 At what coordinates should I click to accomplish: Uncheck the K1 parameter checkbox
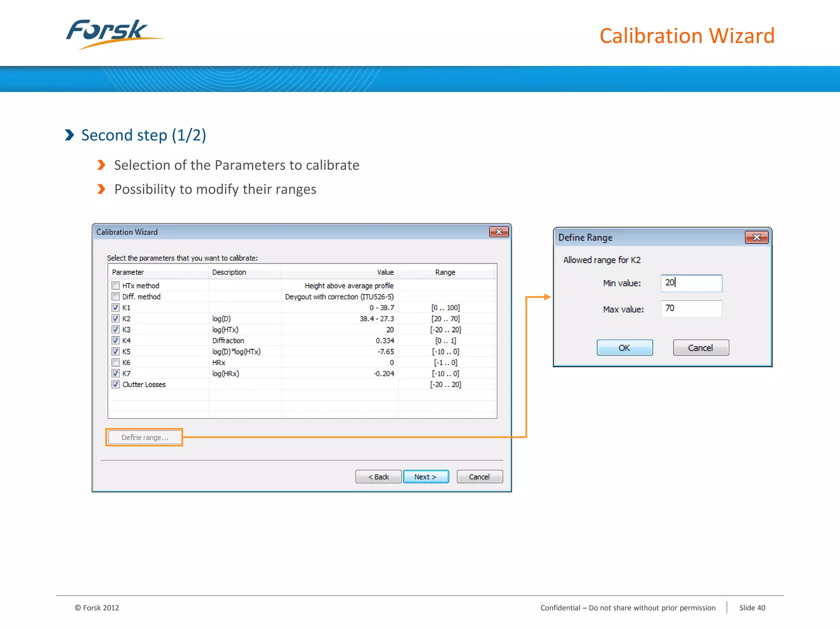pyautogui.click(x=116, y=307)
